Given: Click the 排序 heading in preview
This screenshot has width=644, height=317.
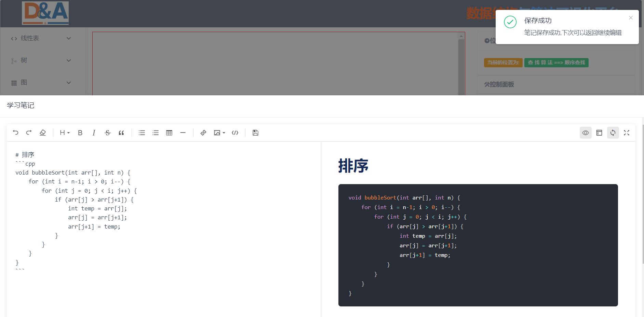Looking at the screenshot, I should point(353,166).
